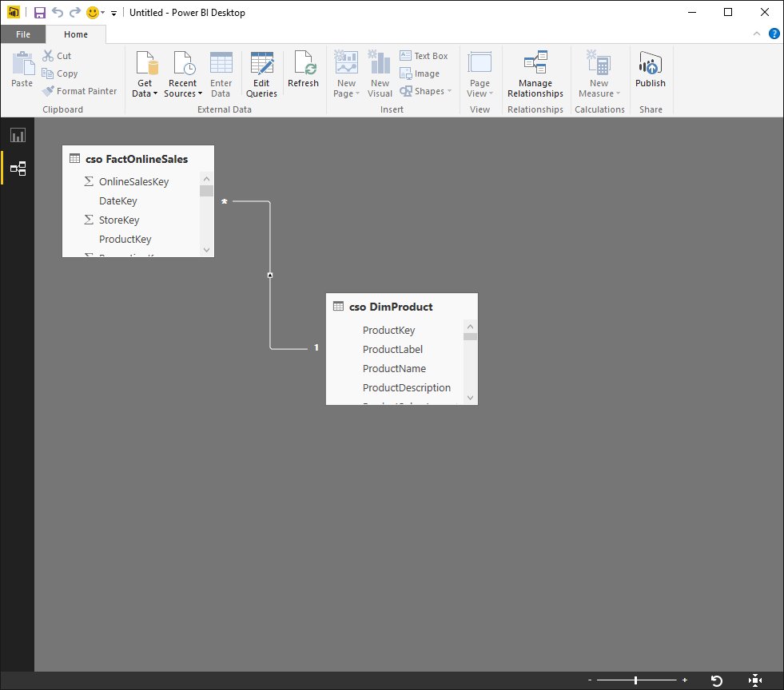The width and height of the screenshot is (784, 690).
Task: Open the File menu
Action: (23, 34)
